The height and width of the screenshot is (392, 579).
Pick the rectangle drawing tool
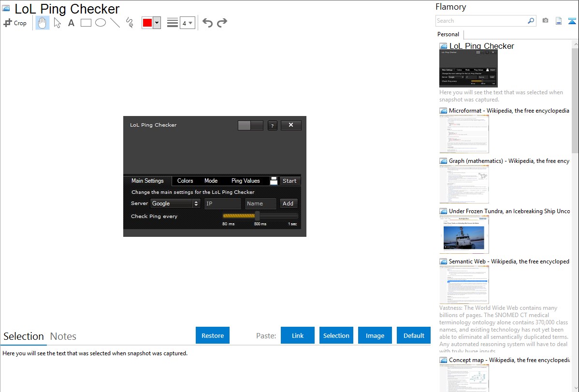point(86,23)
